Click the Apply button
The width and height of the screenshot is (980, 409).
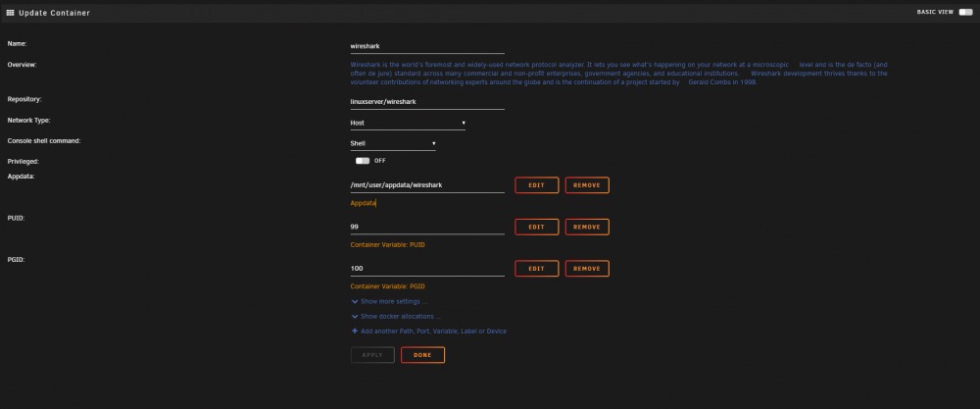tap(372, 355)
